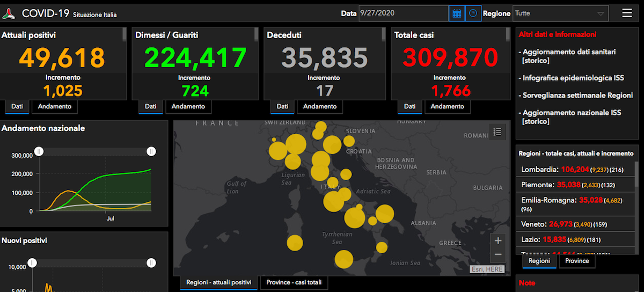Select Veneto row in regions list
The width and height of the screenshot is (644, 292).
coord(575,224)
